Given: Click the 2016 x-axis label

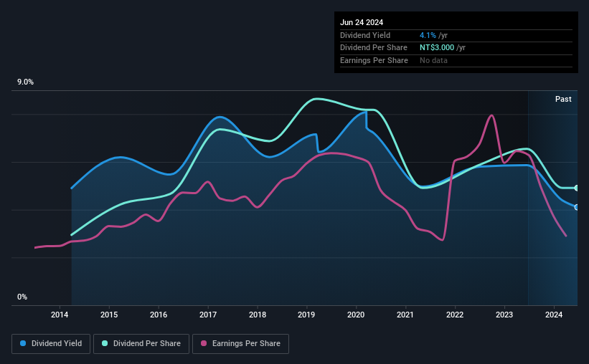Looking at the screenshot, I should [x=159, y=315].
